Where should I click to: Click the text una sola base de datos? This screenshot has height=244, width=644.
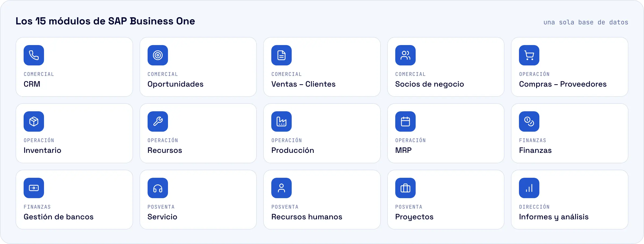586,22
